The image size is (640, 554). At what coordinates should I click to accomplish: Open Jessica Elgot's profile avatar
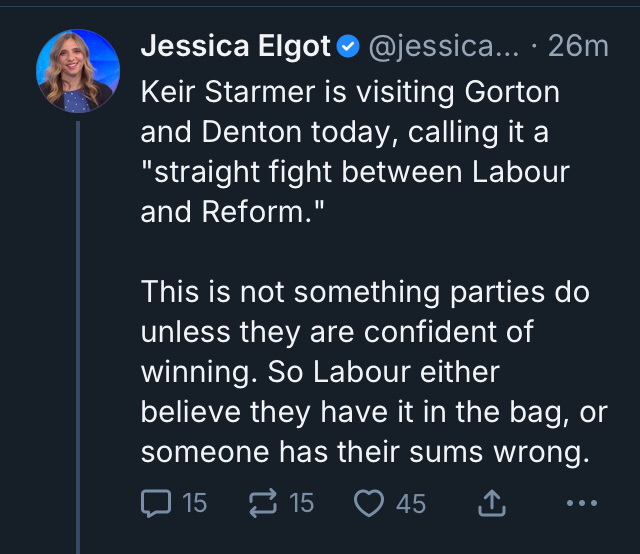[x=78, y=71]
